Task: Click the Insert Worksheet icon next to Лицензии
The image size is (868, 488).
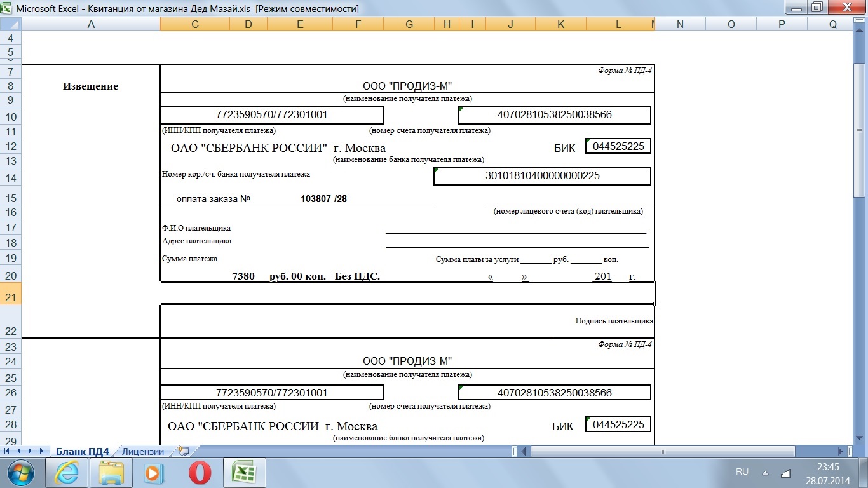Action: (184, 451)
